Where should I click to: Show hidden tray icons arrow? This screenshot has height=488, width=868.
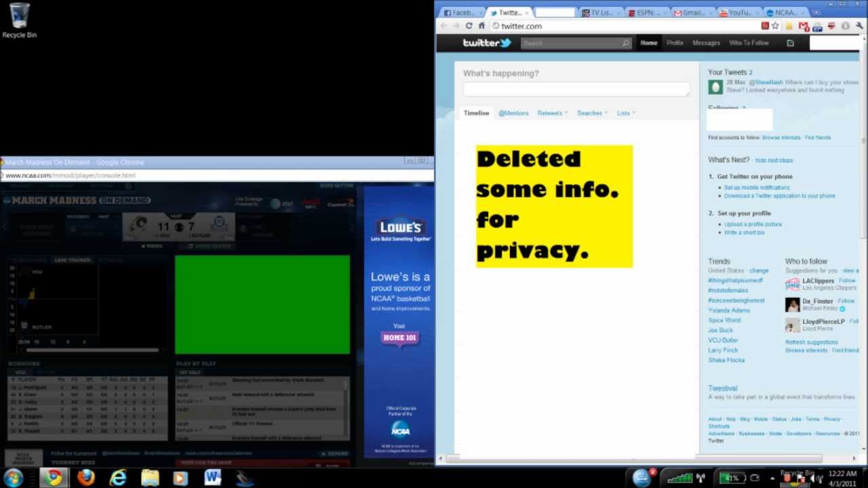pyautogui.click(x=772, y=479)
